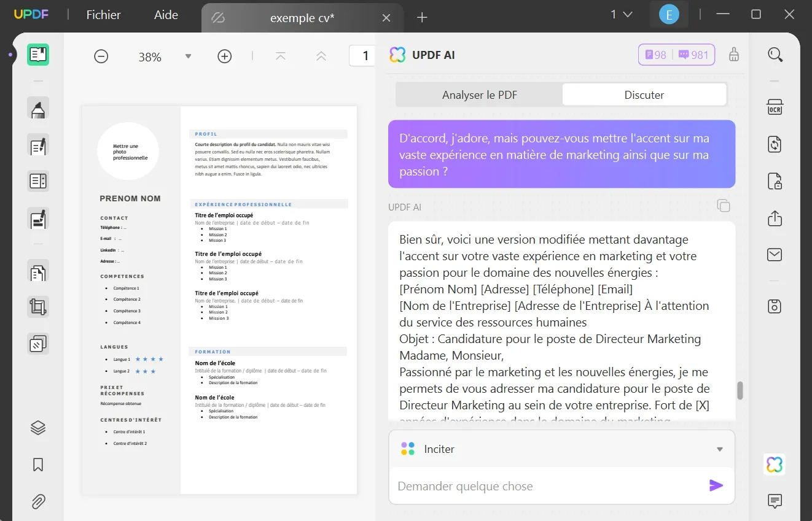
Task: Open the Fichier menu
Action: (x=104, y=15)
